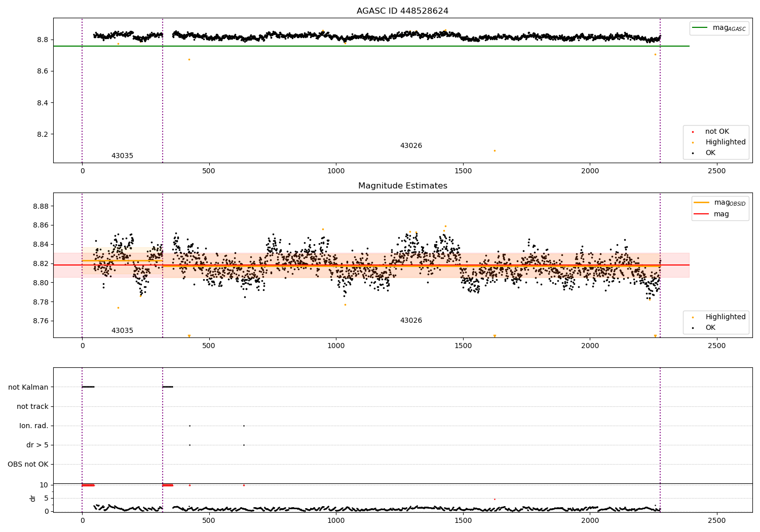
Task: Select the green mag AGASC legend line
Action: tap(701, 28)
